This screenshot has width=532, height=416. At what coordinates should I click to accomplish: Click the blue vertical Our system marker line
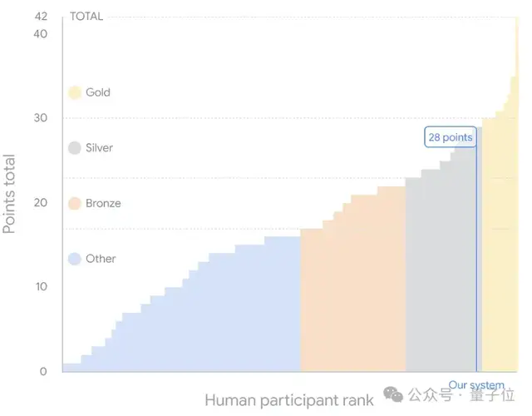tap(477, 266)
